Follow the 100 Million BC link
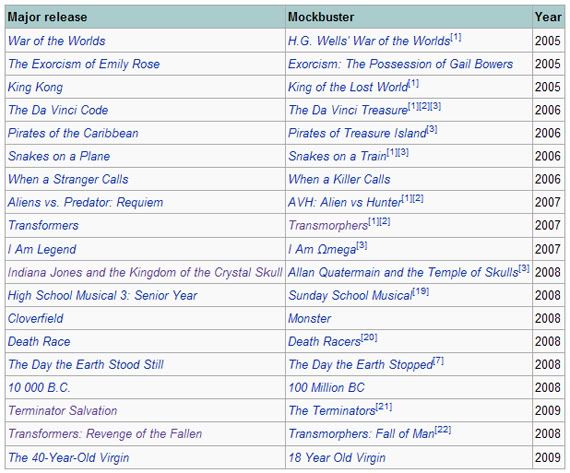This screenshot has height=473, width=570. pos(326,388)
